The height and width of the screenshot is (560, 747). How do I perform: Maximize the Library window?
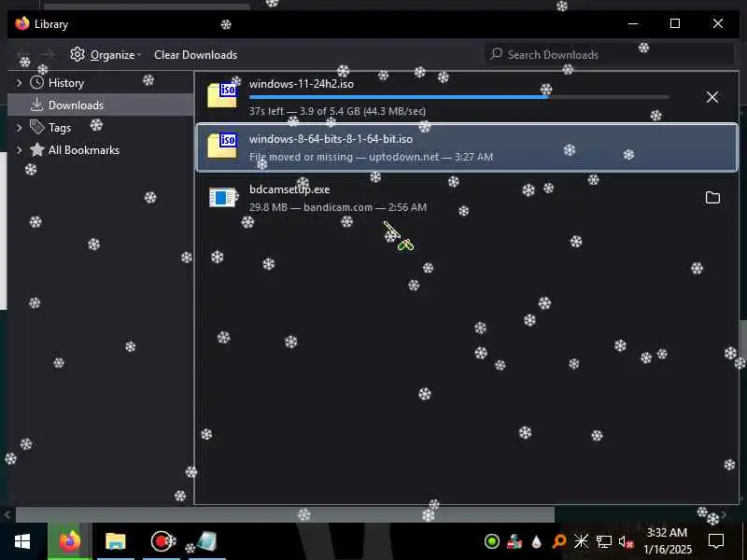pyautogui.click(x=674, y=23)
